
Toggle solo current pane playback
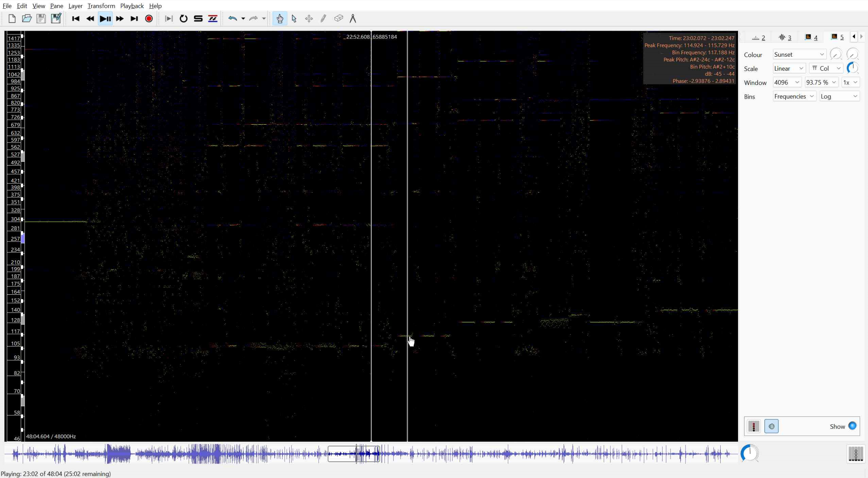[198, 18]
